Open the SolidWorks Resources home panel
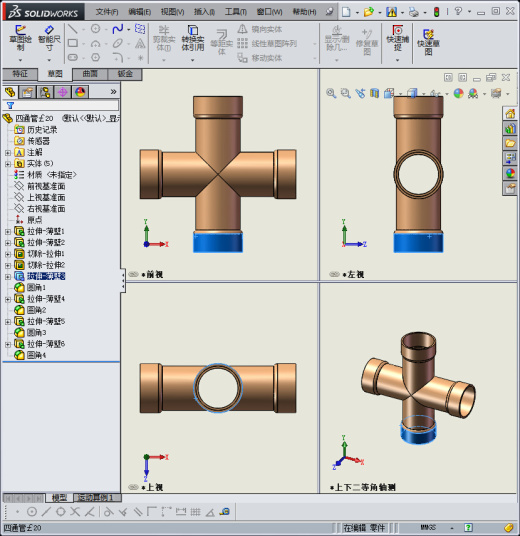This screenshot has height=536, width=520. click(x=510, y=113)
